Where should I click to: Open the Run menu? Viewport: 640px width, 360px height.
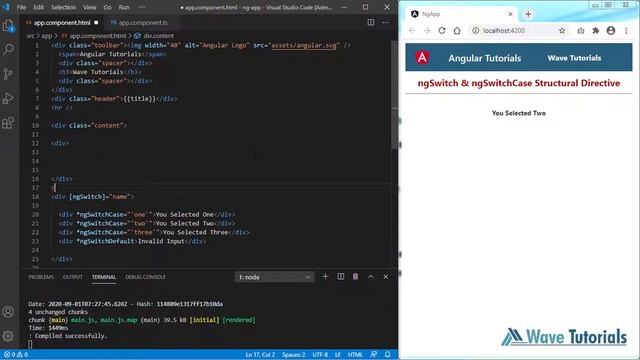[124, 7]
